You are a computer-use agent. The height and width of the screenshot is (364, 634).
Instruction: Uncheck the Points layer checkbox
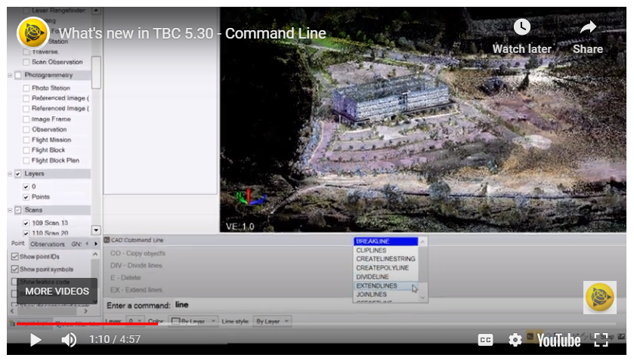(x=26, y=197)
